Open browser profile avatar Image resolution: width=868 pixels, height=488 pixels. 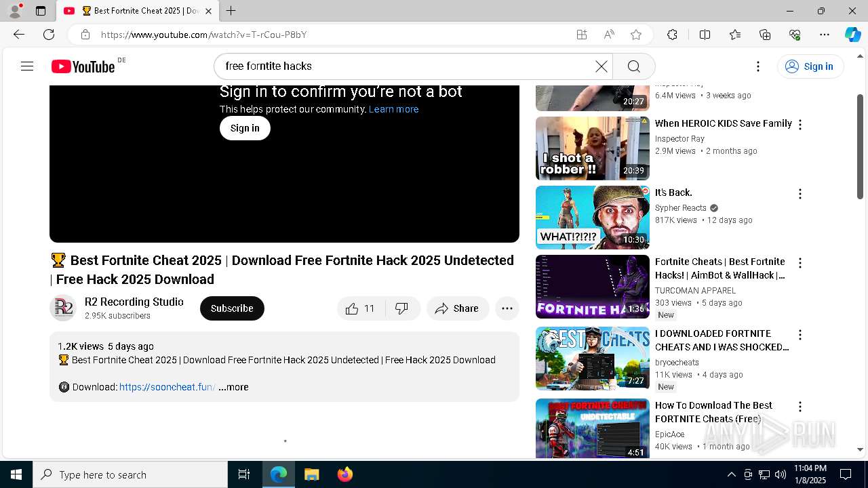(x=14, y=11)
